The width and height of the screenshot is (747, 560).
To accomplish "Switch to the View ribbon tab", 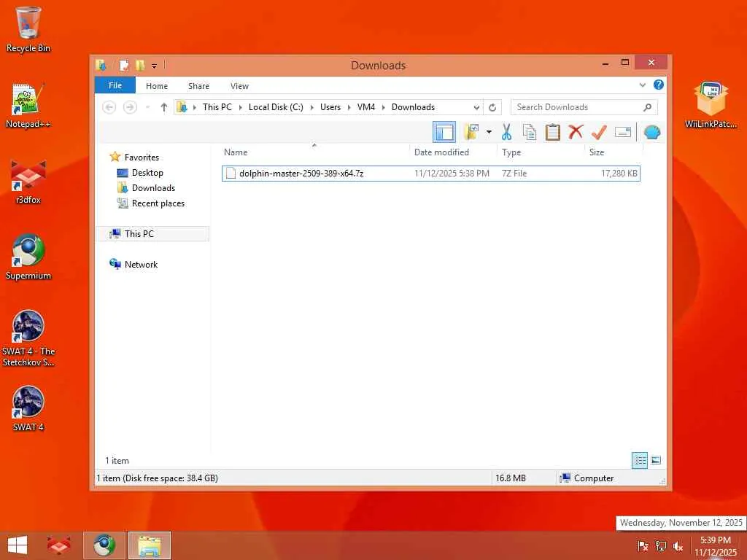I will pyautogui.click(x=239, y=86).
